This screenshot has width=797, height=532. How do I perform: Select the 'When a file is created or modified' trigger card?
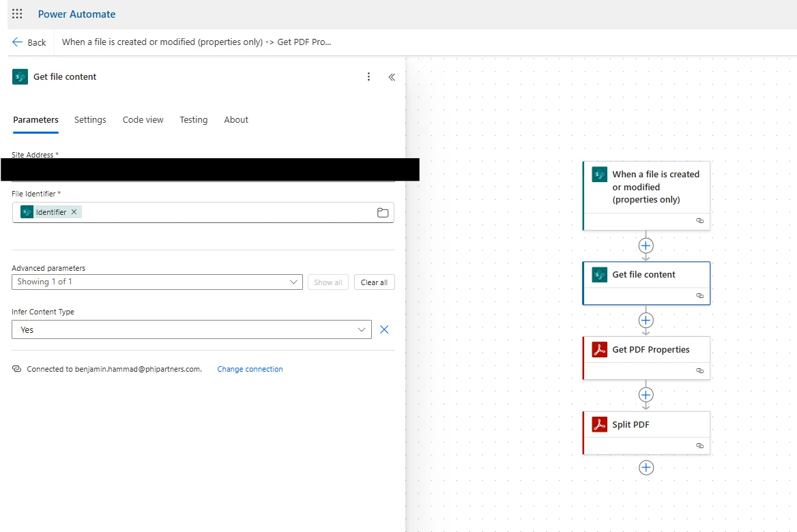pyautogui.click(x=646, y=196)
